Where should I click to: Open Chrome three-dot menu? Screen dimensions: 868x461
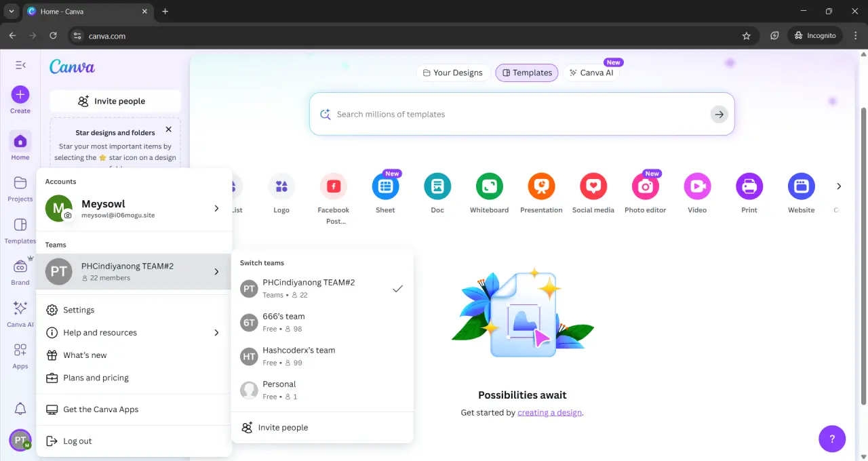pos(855,36)
